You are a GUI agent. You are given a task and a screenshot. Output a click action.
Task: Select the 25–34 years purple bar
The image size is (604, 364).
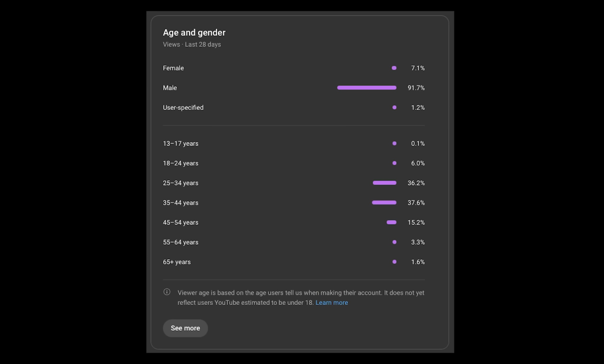click(384, 183)
